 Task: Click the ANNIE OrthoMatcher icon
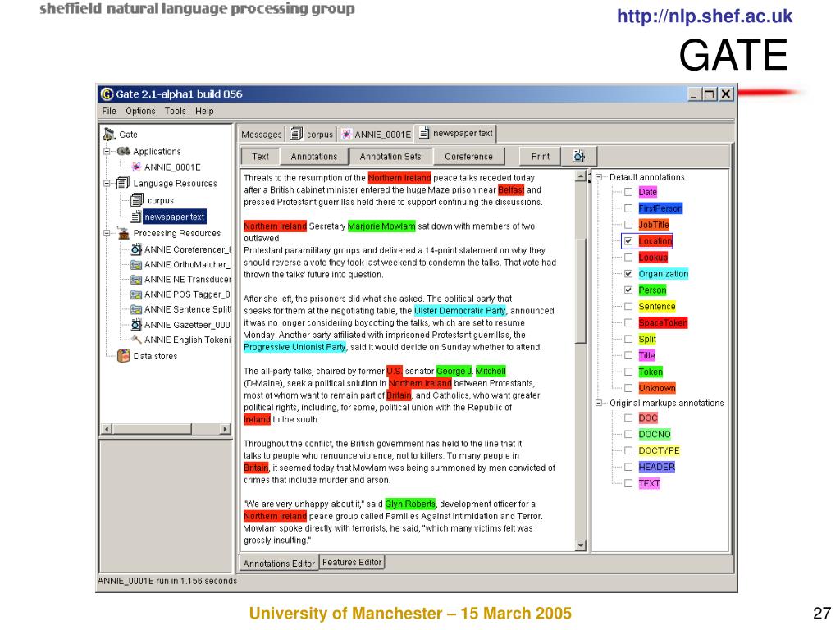(x=137, y=265)
